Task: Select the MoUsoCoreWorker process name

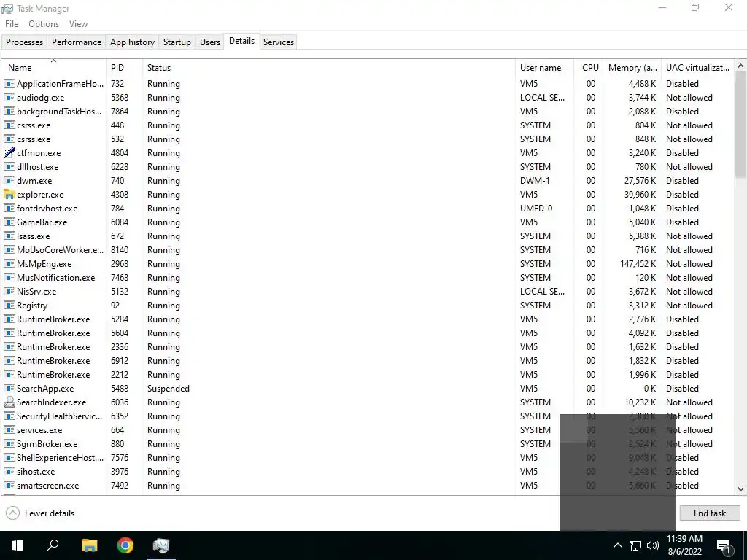Action: pos(60,250)
